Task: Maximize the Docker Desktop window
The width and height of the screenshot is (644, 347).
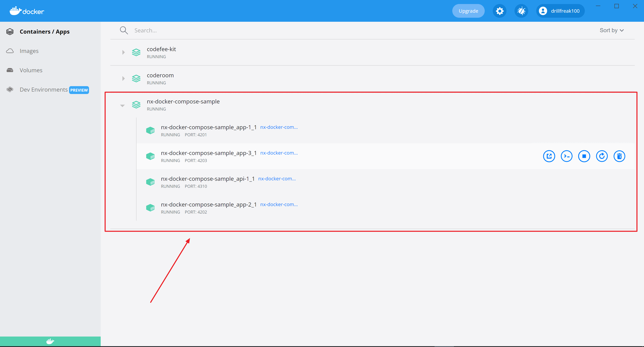Action: tap(616, 6)
